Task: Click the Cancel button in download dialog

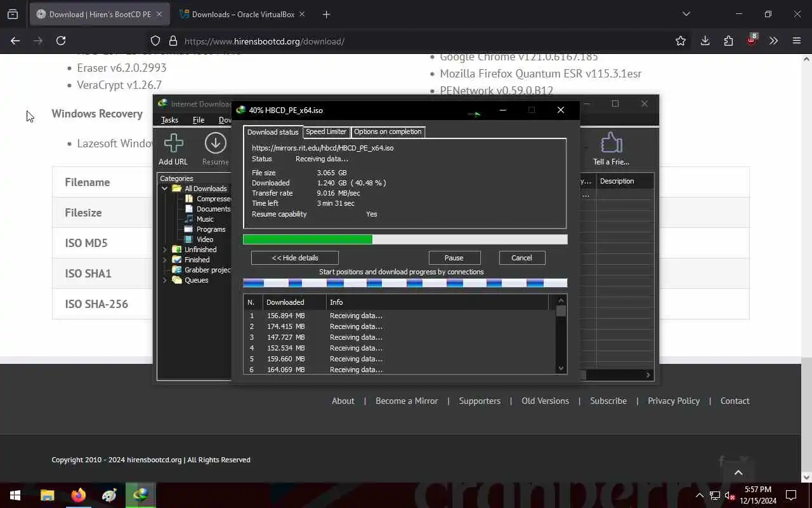Action: [521, 258]
